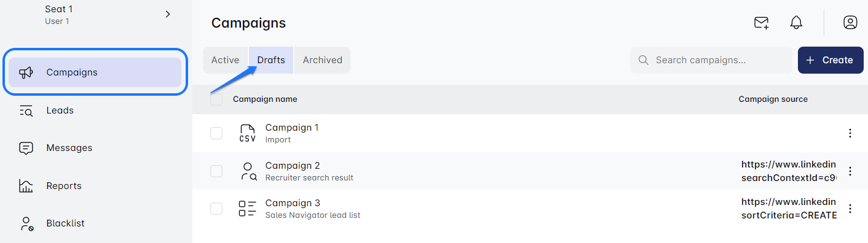Tick the checkbox for Campaign 2

pyautogui.click(x=216, y=171)
